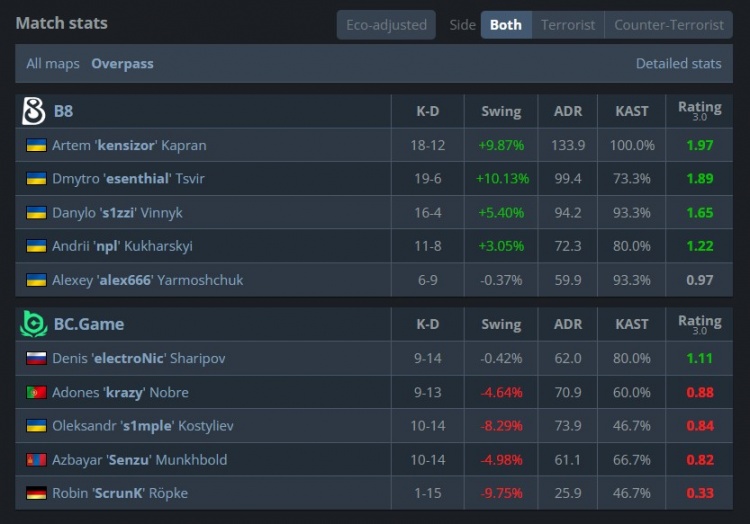Open Oleksandr 's1mple' Kostyliev's player profile
The image size is (750, 524).
(143, 426)
